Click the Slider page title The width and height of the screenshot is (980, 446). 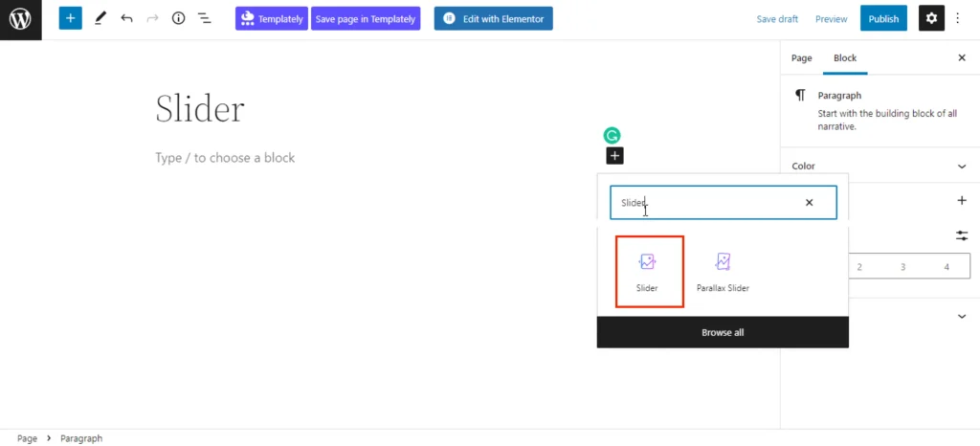coord(200,109)
